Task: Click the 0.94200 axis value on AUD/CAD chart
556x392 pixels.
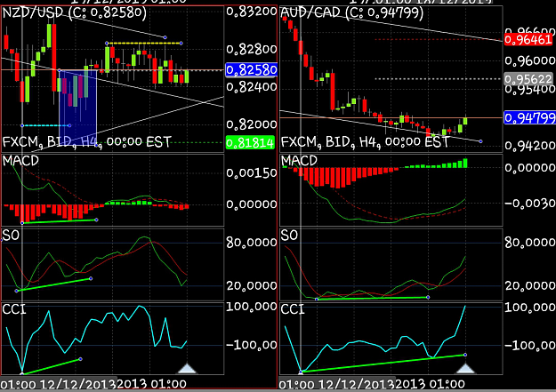Action: coord(530,145)
